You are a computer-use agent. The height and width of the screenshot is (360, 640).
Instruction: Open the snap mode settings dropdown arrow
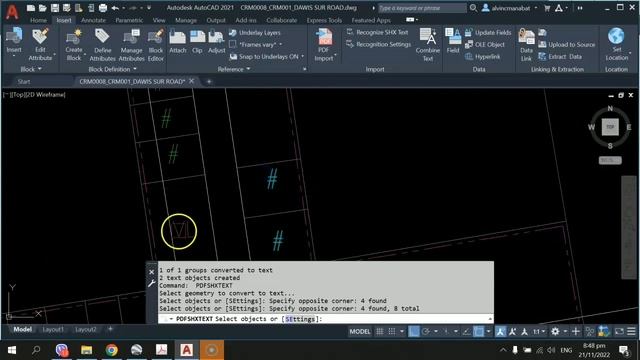click(x=402, y=331)
